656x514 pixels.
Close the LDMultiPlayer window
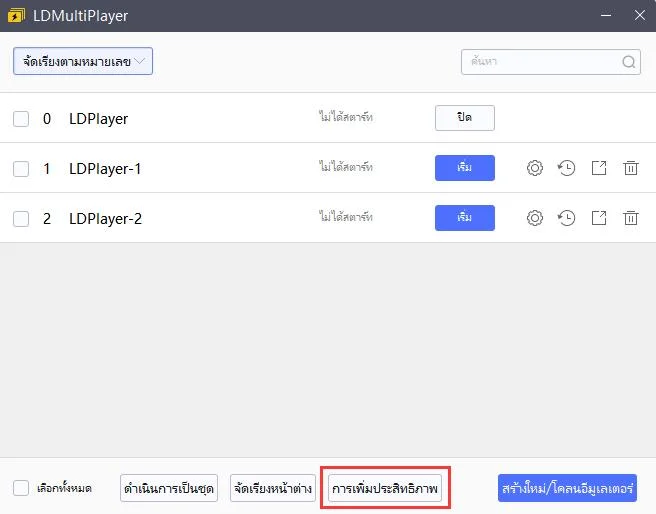click(640, 15)
